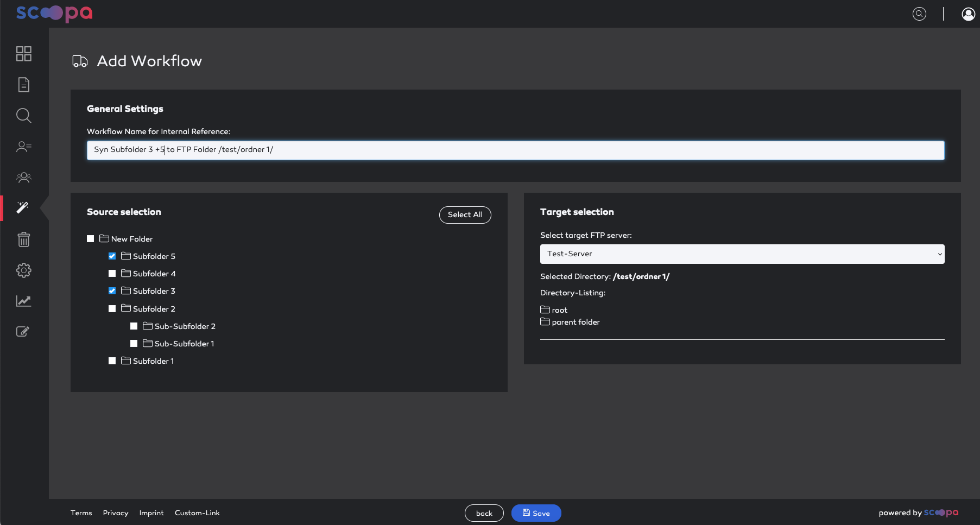
Task: Open the target FTP server dropdown
Action: click(x=742, y=254)
